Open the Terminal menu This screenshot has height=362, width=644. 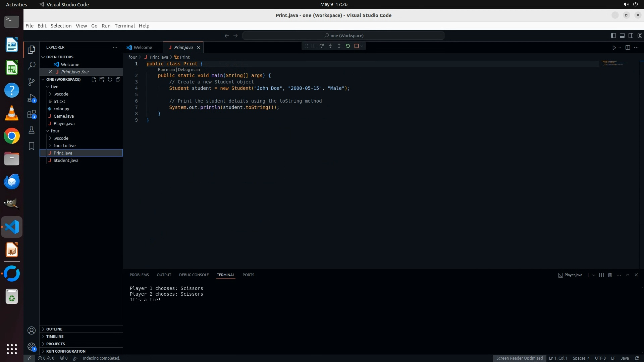tap(124, 26)
